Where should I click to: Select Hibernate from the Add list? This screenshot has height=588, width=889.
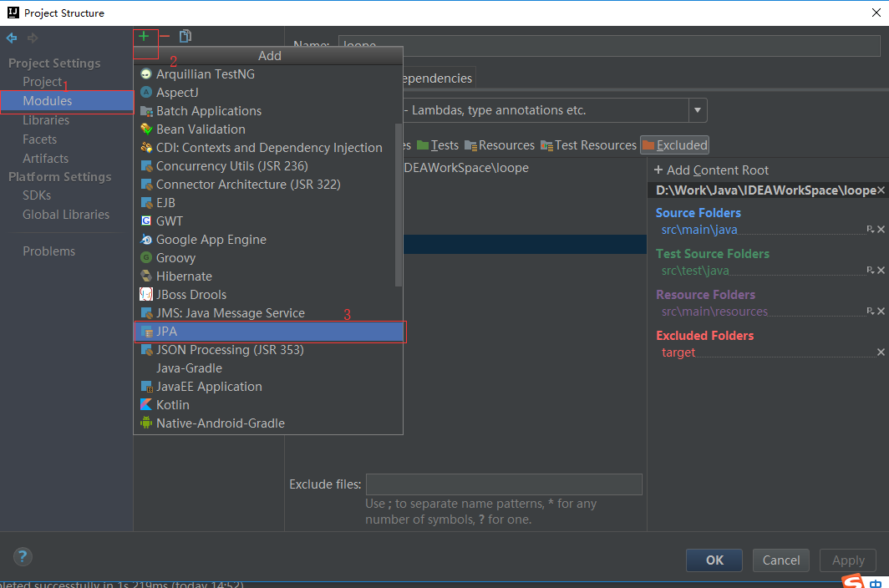point(269,276)
